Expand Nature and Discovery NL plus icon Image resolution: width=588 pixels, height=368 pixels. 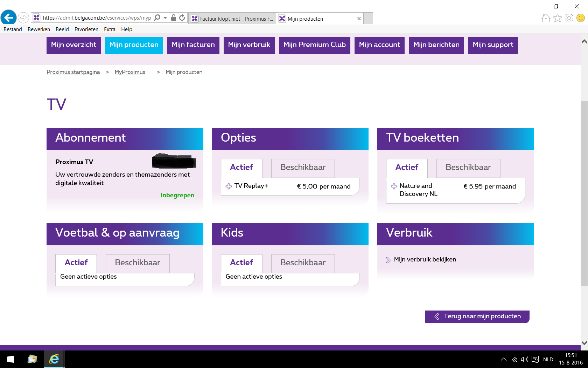394,186
